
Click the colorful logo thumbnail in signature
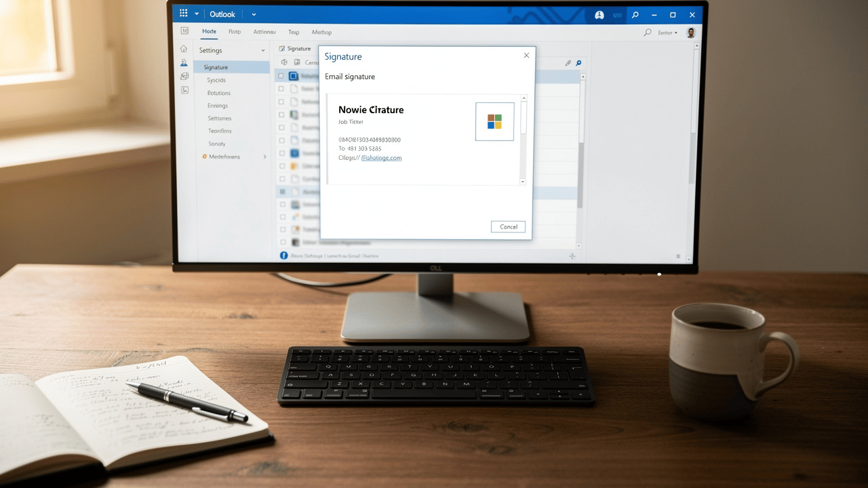pyautogui.click(x=494, y=121)
